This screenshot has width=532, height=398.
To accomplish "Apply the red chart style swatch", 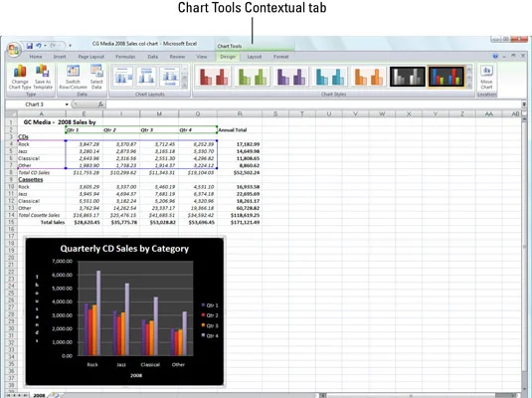I will [x=214, y=77].
